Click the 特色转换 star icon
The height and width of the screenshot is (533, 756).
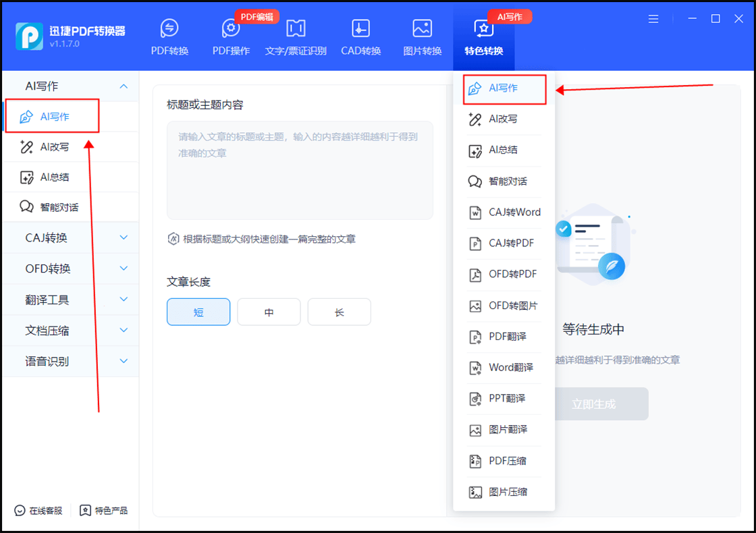(x=483, y=28)
